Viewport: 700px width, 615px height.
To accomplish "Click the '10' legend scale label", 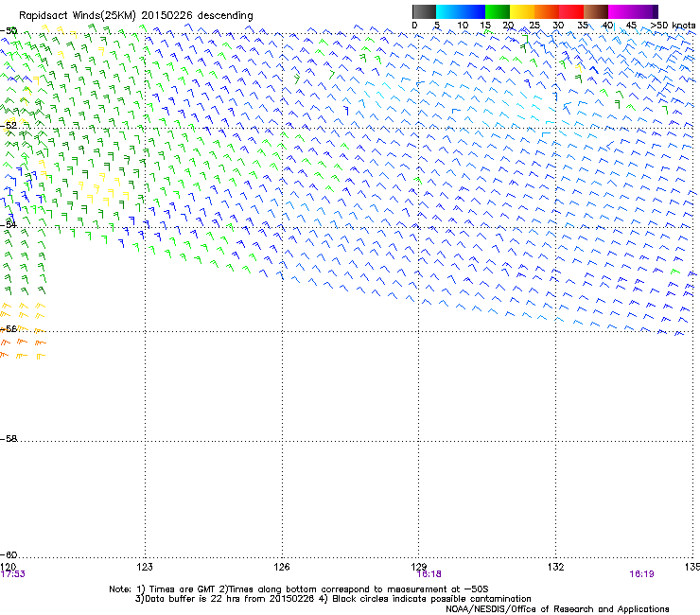I will tap(463, 26).
